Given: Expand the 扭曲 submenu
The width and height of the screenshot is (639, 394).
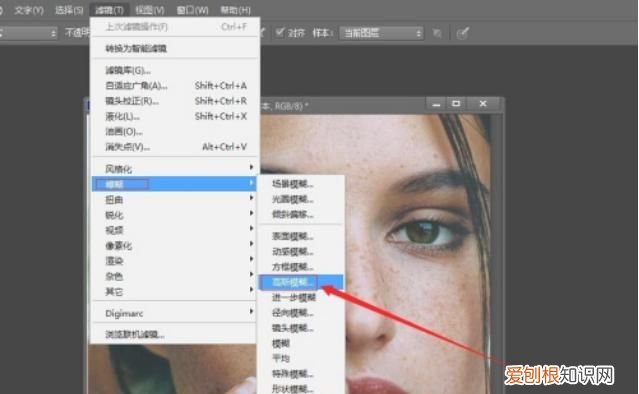Looking at the screenshot, I should pyautogui.click(x=175, y=200).
